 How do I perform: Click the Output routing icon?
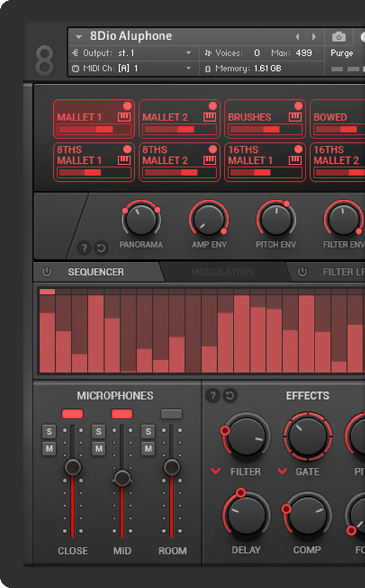coord(75,53)
